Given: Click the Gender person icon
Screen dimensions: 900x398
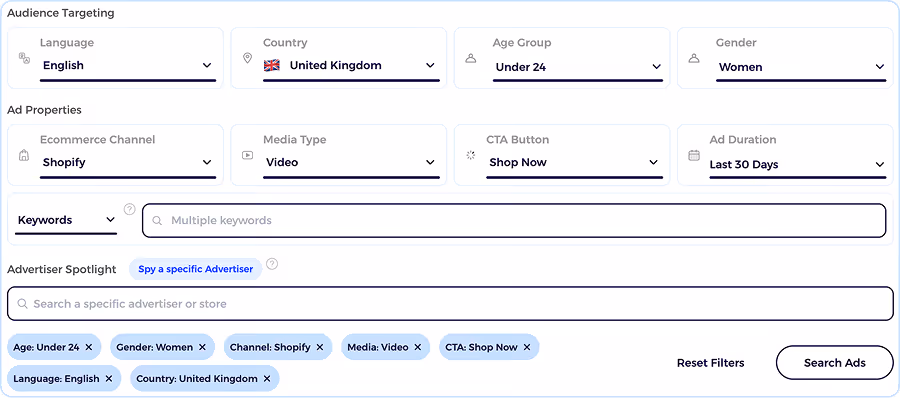Looking at the screenshot, I should click(x=694, y=58).
